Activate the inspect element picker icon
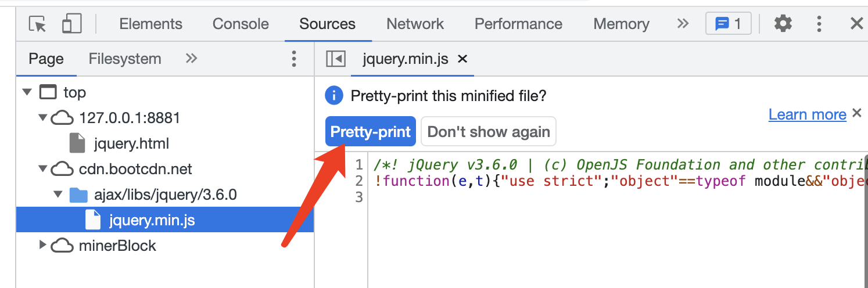The width and height of the screenshot is (868, 288). click(38, 24)
